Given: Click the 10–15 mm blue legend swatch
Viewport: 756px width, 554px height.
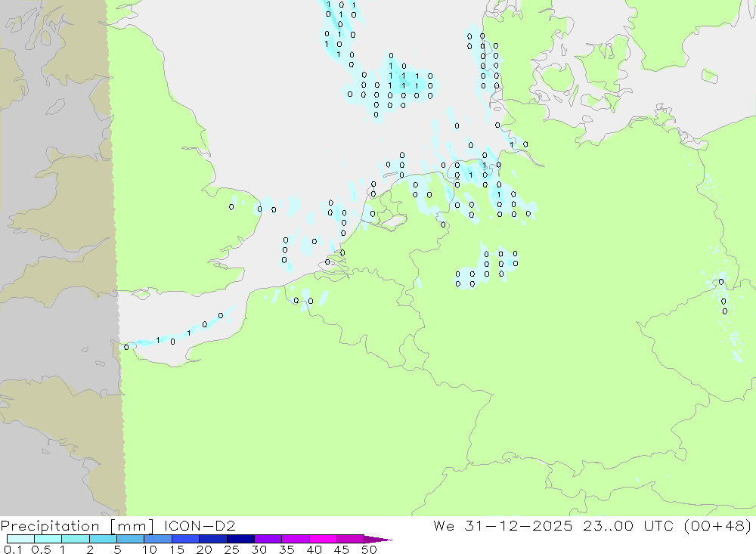Looking at the screenshot, I should [x=158, y=539].
